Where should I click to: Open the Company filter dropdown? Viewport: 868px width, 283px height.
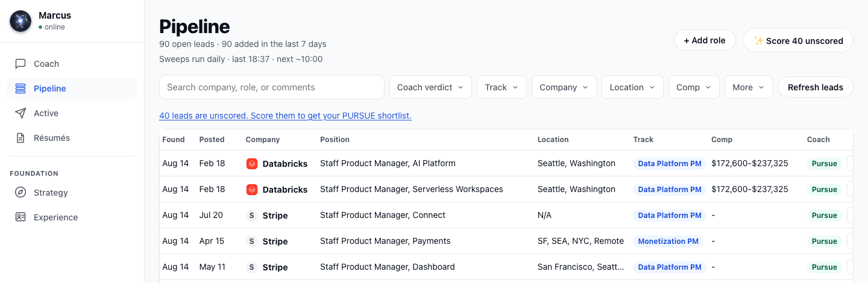(564, 87)
